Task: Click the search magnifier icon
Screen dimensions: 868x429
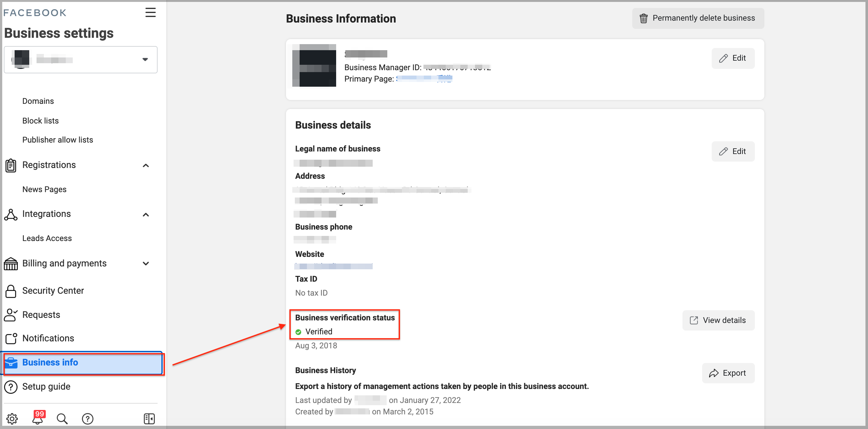Action: 62,419
